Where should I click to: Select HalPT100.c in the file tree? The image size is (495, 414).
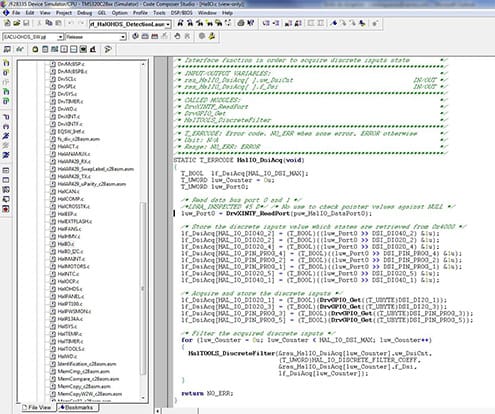70,304
